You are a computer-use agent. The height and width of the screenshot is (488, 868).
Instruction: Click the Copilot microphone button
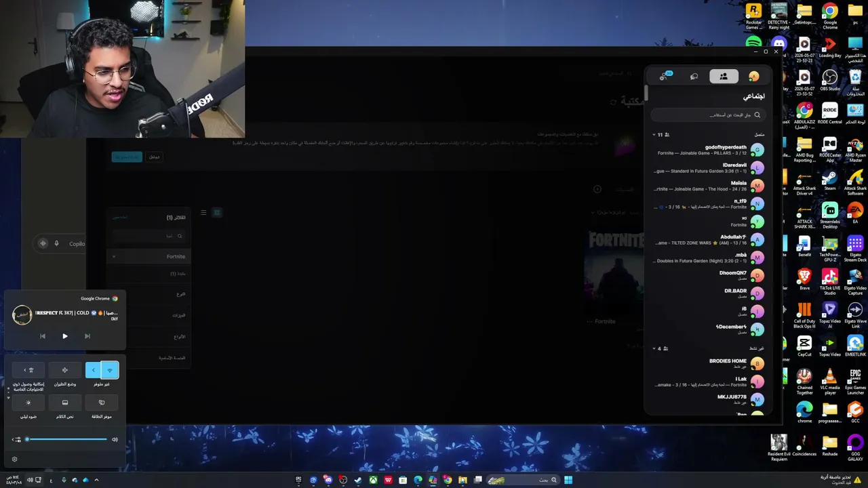[x=56, y=243]
